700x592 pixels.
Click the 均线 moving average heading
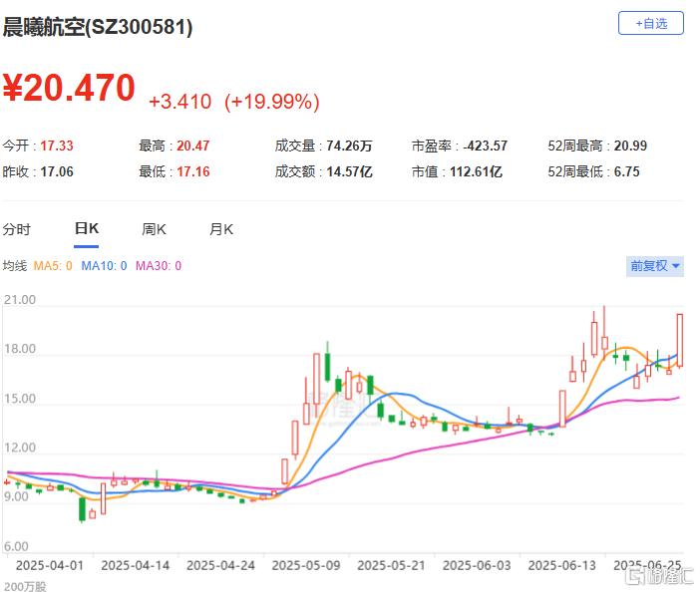(x=15, y=266)
